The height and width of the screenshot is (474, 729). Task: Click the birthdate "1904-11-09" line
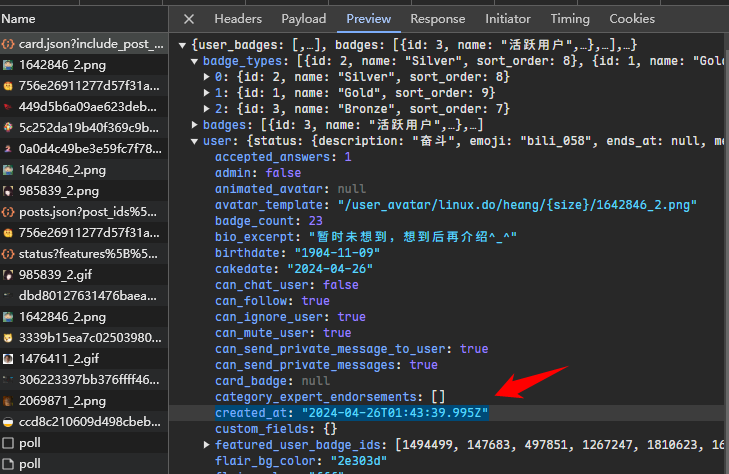tap(297, 253)
